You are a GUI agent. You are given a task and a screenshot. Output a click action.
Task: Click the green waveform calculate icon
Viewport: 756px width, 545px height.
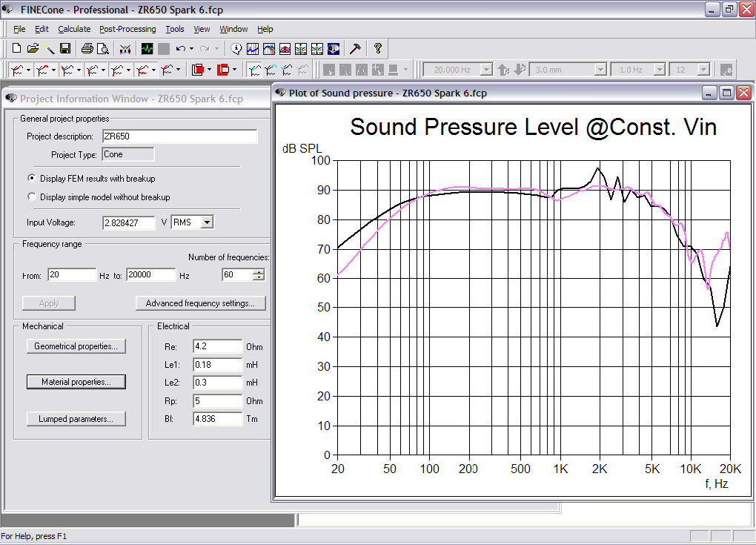coord(147,48)
